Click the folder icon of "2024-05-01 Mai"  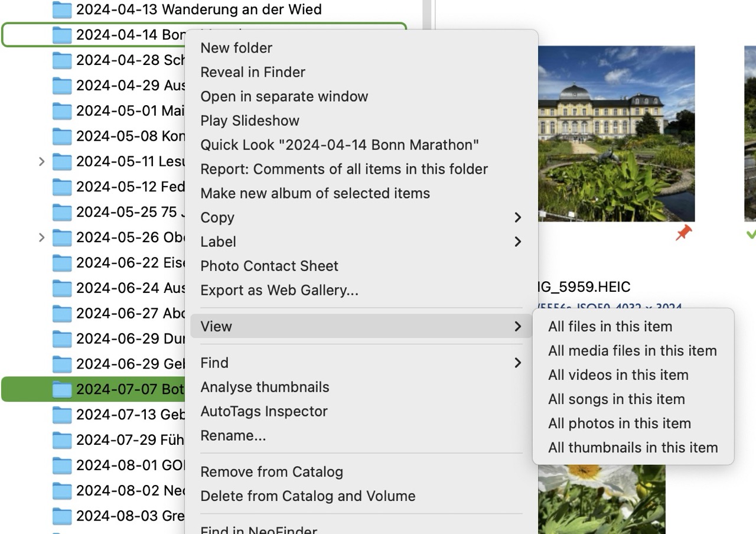61,110
